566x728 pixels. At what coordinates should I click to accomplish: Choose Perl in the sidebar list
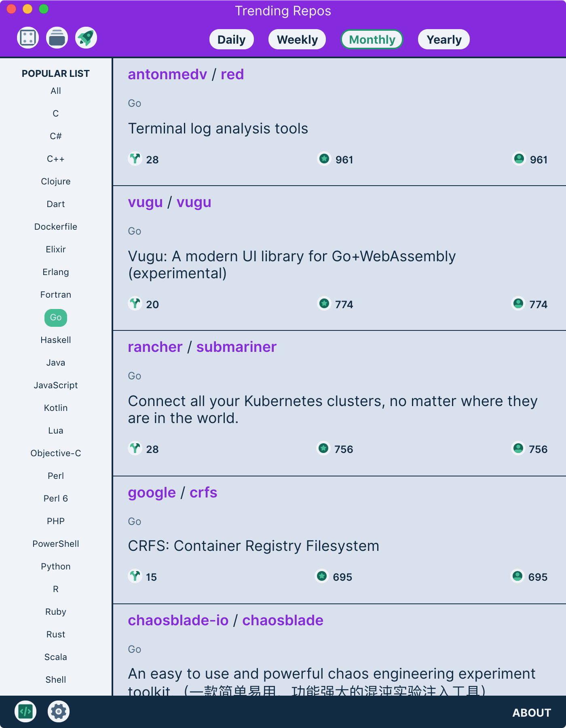click(56, 476)
